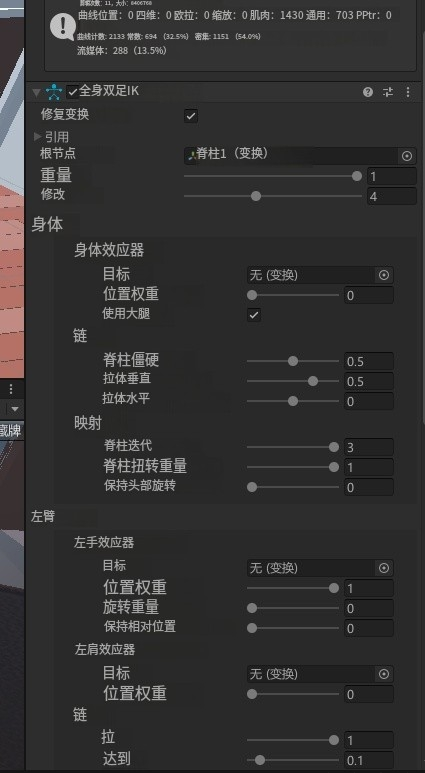Click the 重量 value input field
This screenshot has width=425, height=773.
coord(391,176)
